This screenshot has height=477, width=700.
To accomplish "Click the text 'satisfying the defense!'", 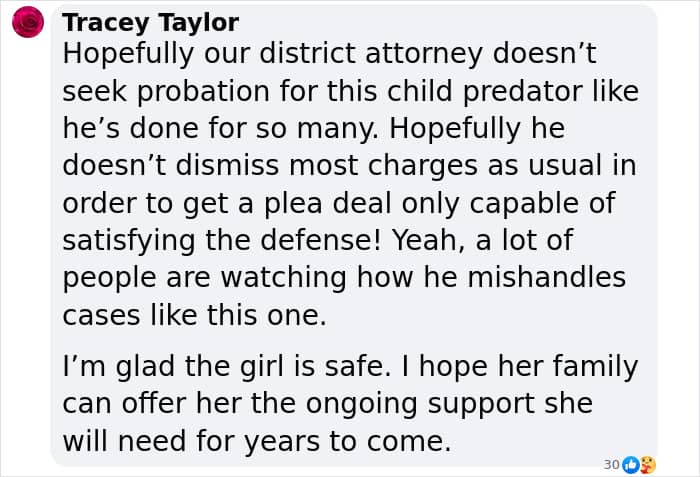I will 222,241.
